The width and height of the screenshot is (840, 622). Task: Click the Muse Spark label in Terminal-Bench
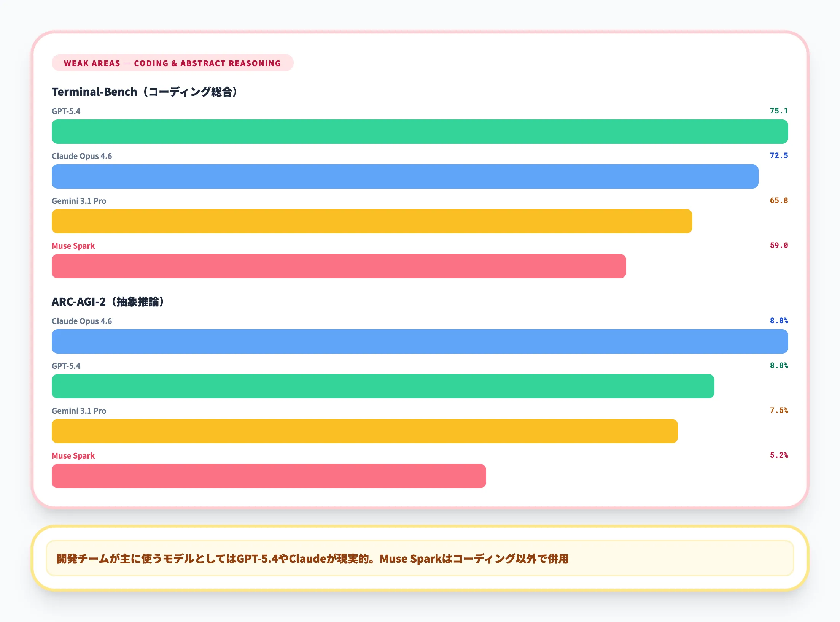pyautogui.click(x=73, y=246)
